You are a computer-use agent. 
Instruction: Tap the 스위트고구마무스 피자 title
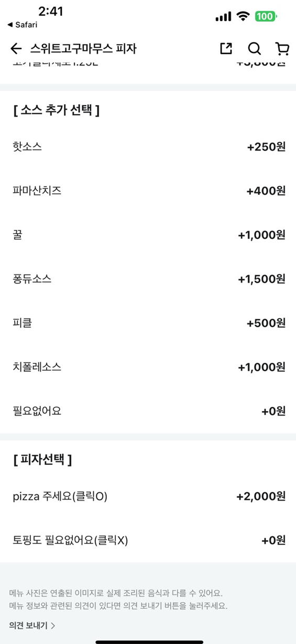coord(83,49)
